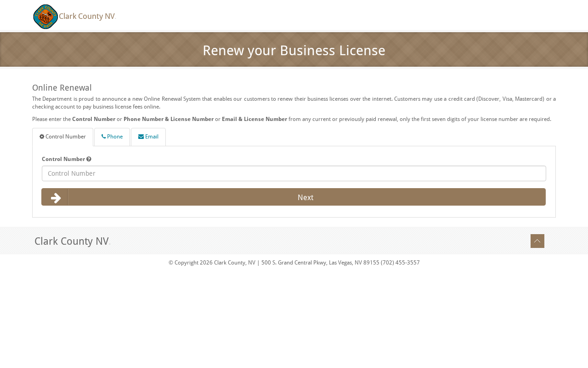Click the 'Renew your Business License' heading
The height and width of the screenshot is (368, 588).
(294, 50)
